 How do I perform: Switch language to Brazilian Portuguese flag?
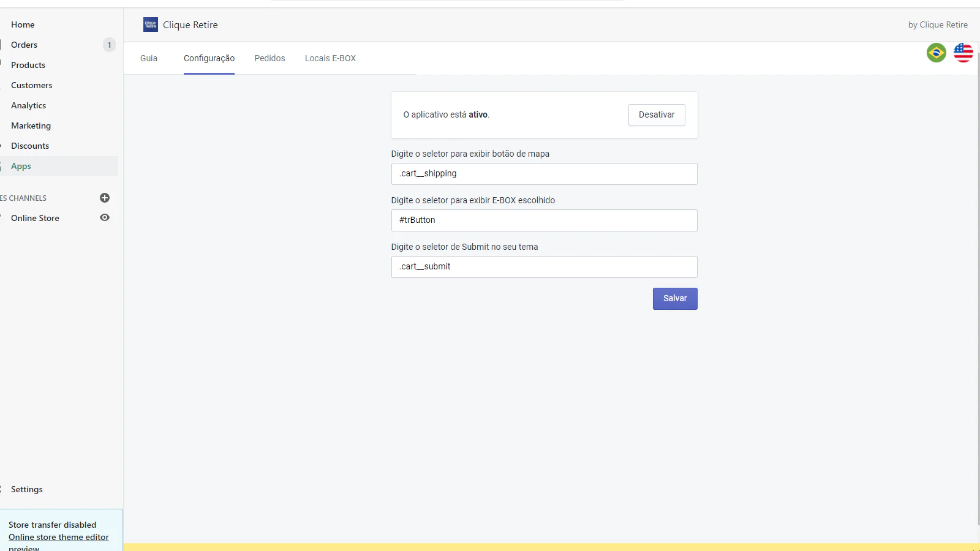937,53
